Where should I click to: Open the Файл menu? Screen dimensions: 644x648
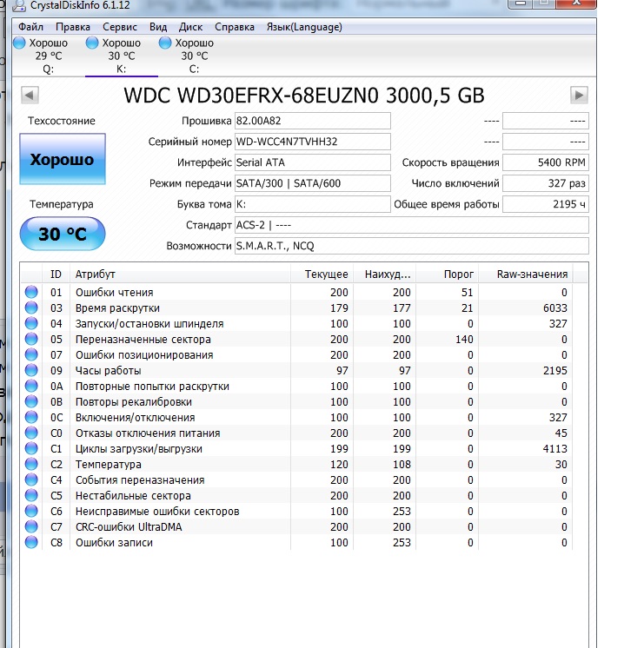[30, 27]
